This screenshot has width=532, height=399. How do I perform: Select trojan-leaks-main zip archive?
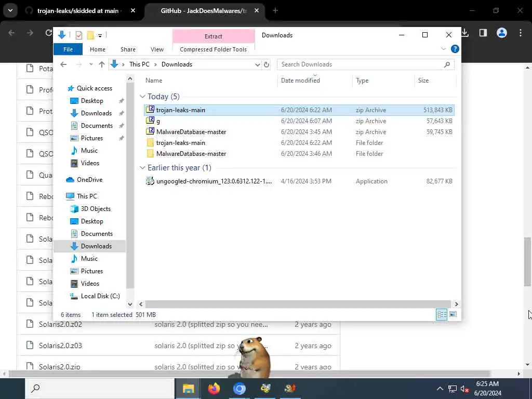click(299, 110)
